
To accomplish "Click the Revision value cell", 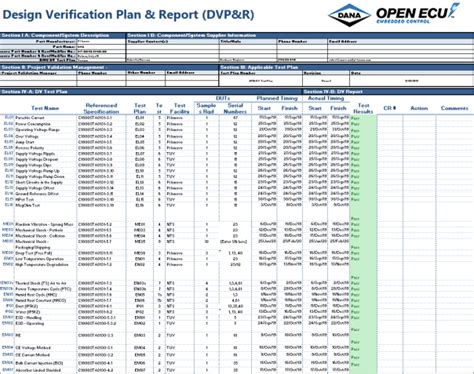I will click(326, 81).
